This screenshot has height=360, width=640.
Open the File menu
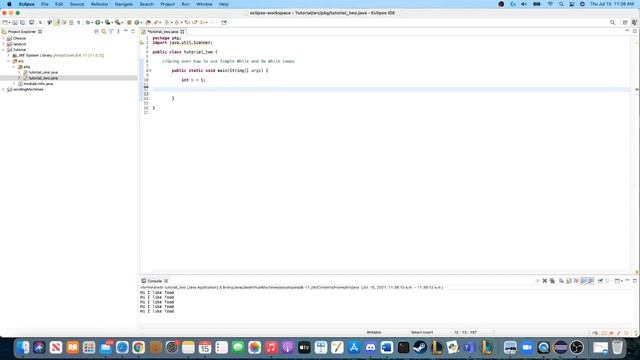(45, 4)
